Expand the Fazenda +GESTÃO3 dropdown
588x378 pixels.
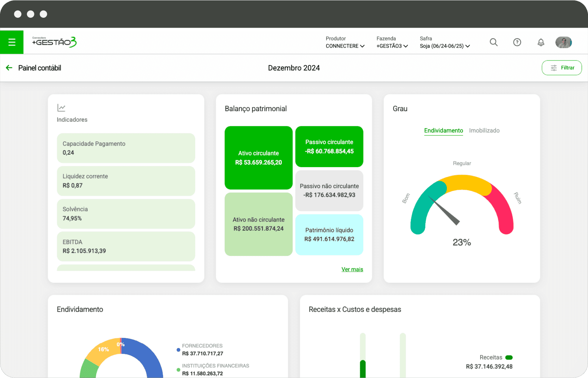pos(392,46)
